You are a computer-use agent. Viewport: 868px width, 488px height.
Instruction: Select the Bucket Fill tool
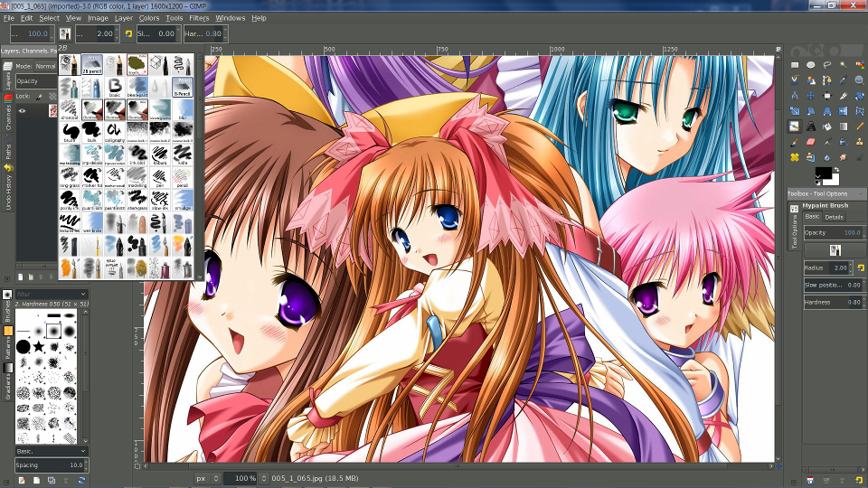click(x=827, y=127)
